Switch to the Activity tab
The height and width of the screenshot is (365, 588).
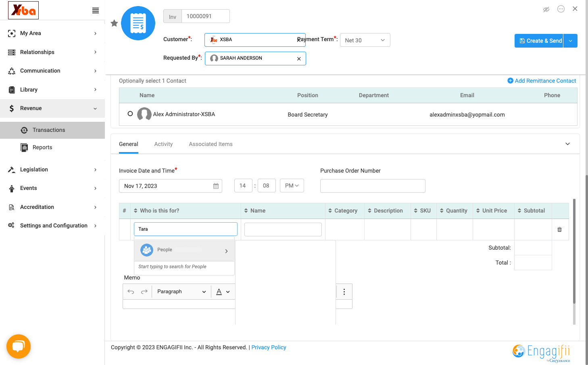tap(163, 144)
